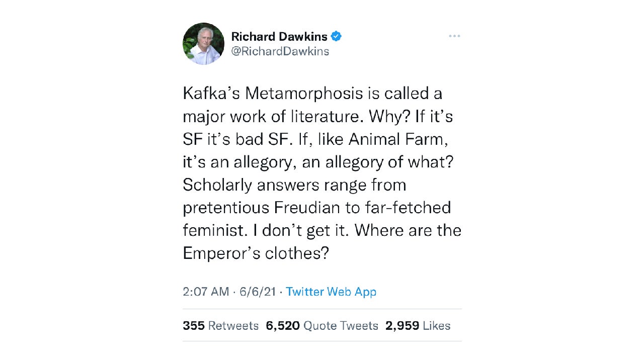Open Richard Dawkins' profile avatar photo

203,44
